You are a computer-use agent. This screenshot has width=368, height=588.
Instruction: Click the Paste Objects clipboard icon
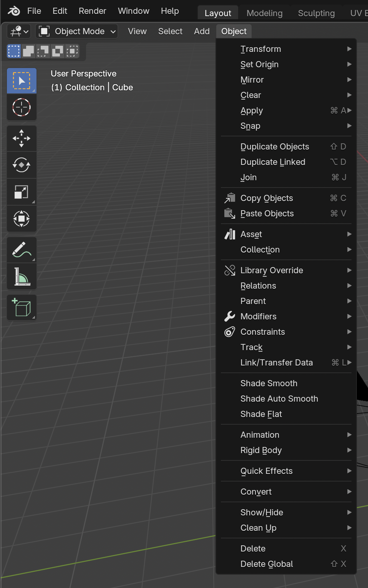pyautogui.click(x=230, y=213)
